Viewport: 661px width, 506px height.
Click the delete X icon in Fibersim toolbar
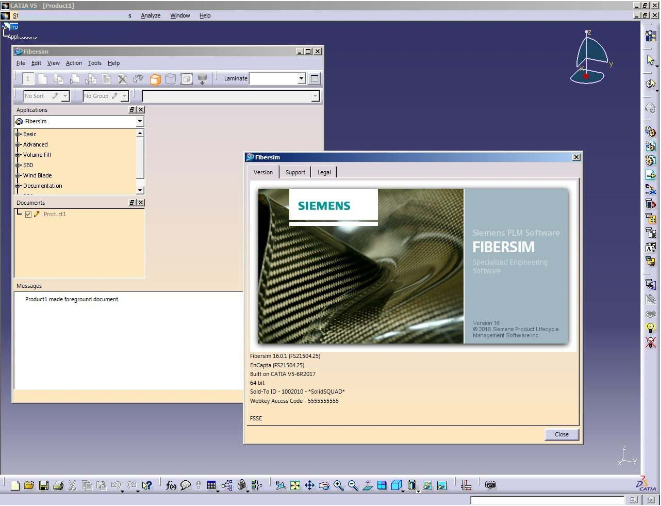point(123,79)
